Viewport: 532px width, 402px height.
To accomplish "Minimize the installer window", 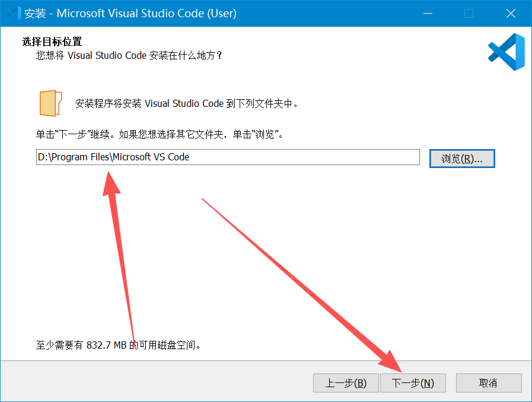I will (428, 14).
